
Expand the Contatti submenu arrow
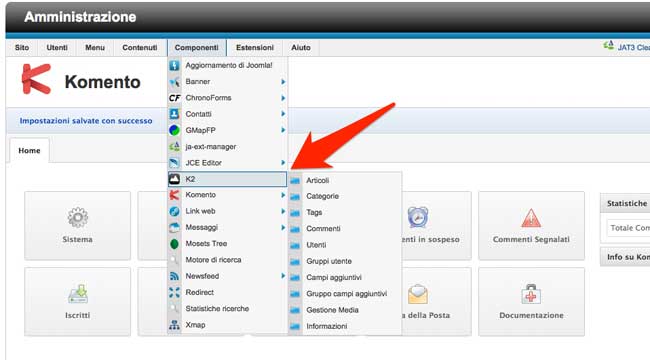tap(283, 114)
